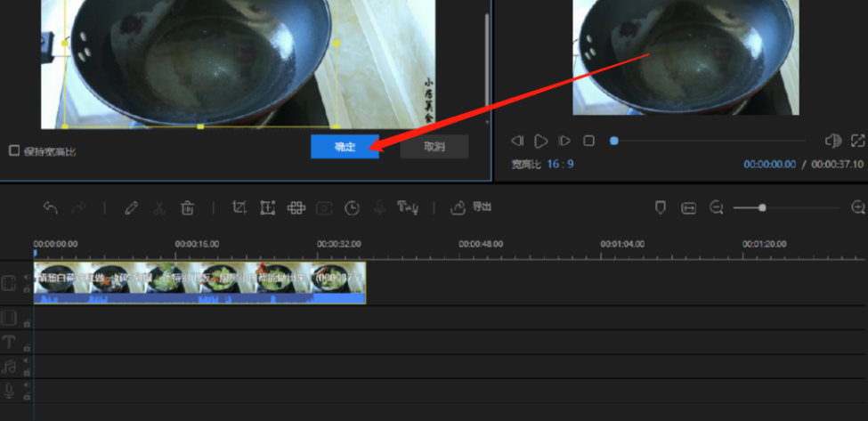Click the scissors split icon

point(159,208)
